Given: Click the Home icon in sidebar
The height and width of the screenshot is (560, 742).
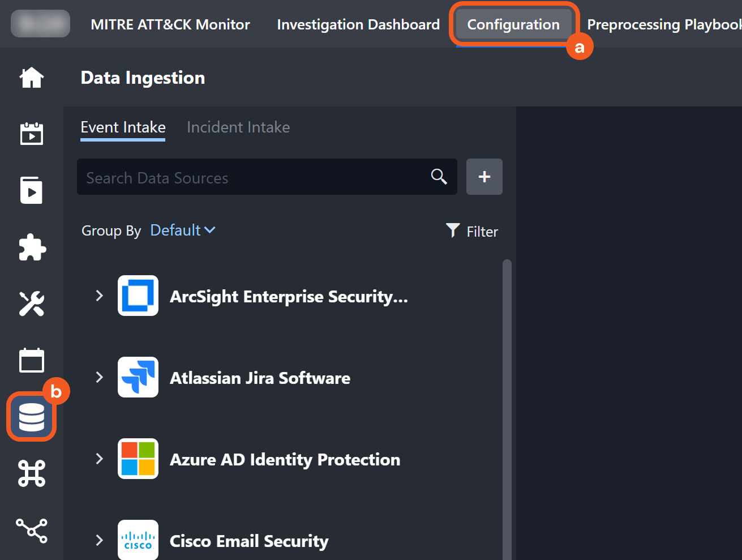Looking at the screenshot, I should pyautogui.click(x=32, y=78).
